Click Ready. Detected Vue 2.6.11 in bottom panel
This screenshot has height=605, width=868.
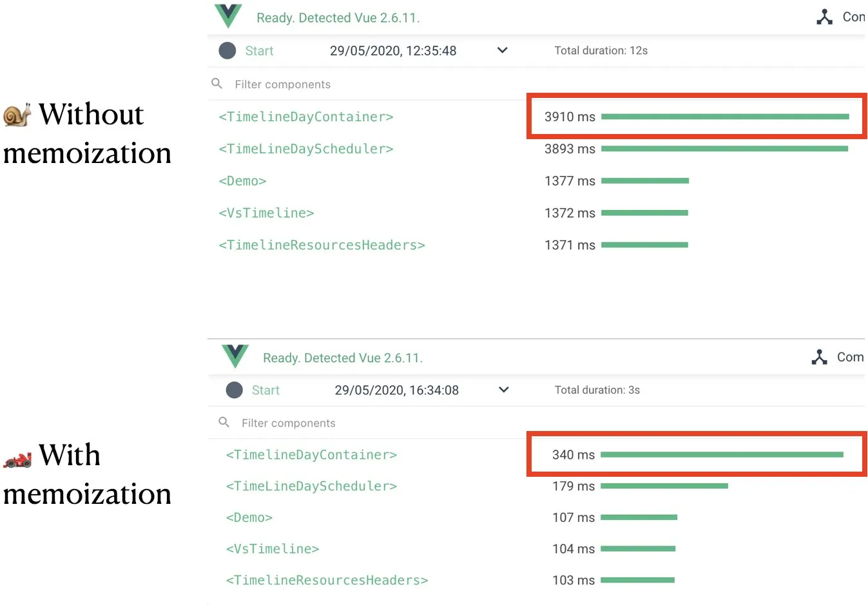coord(343,358)
